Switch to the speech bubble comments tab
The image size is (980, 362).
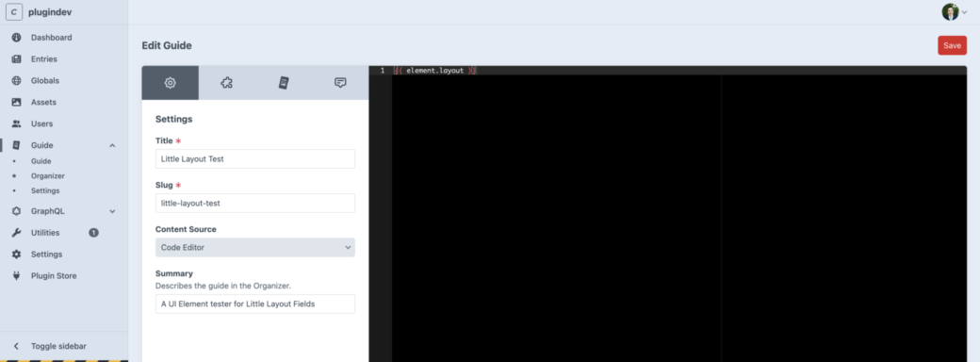point(340,83)
